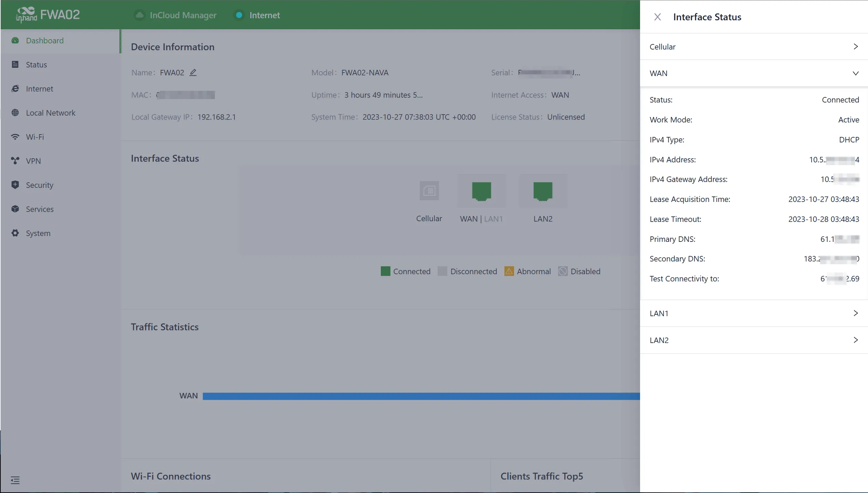This screenshot has height=493, width=868.
Task: Click the Security shield icon
Action: 15,185
